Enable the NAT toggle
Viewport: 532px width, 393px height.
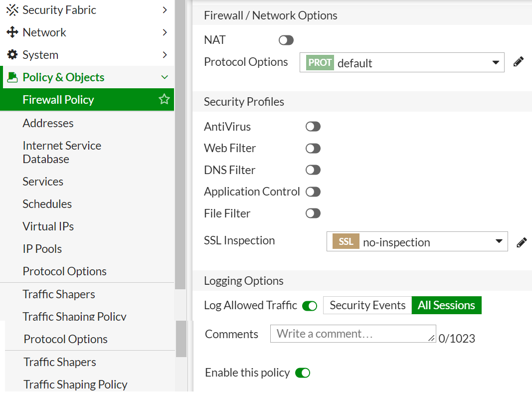tap(286, 40)
